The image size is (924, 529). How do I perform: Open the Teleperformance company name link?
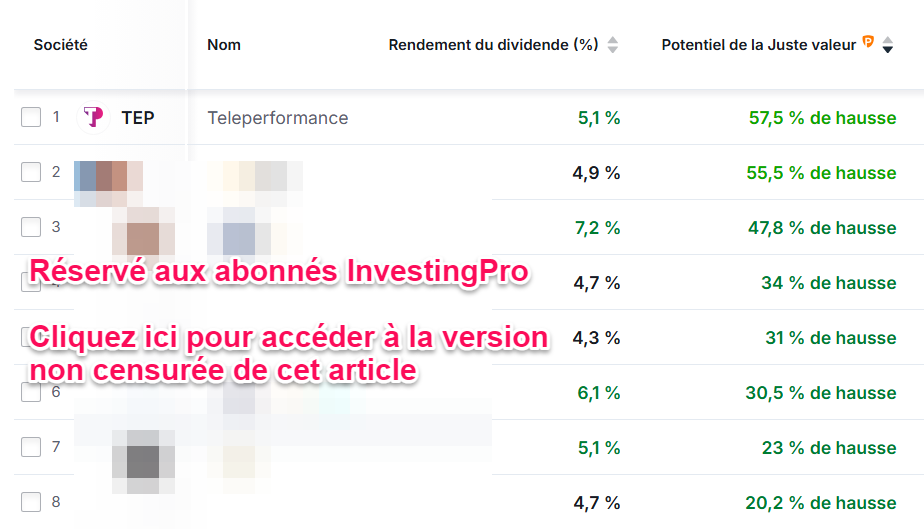278,118
